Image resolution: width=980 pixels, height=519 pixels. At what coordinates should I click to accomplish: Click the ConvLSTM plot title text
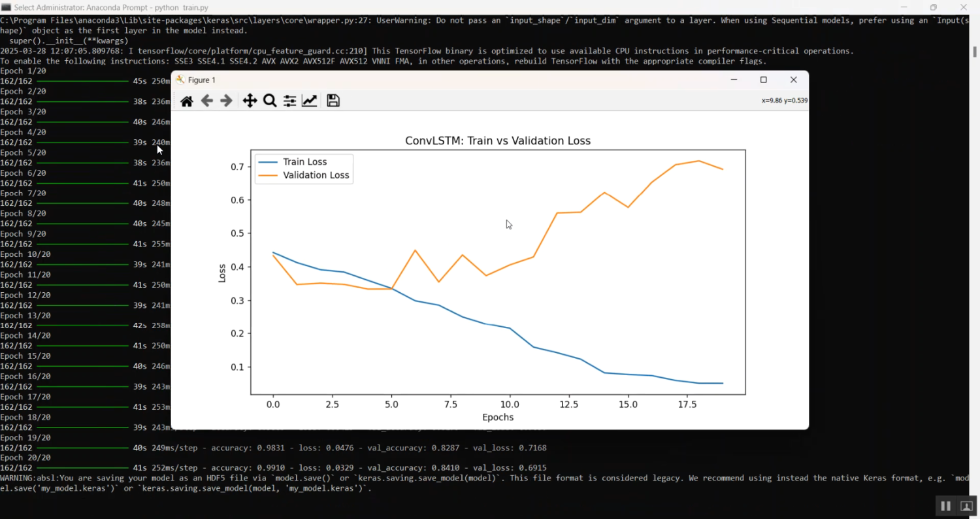pos(497,141)
